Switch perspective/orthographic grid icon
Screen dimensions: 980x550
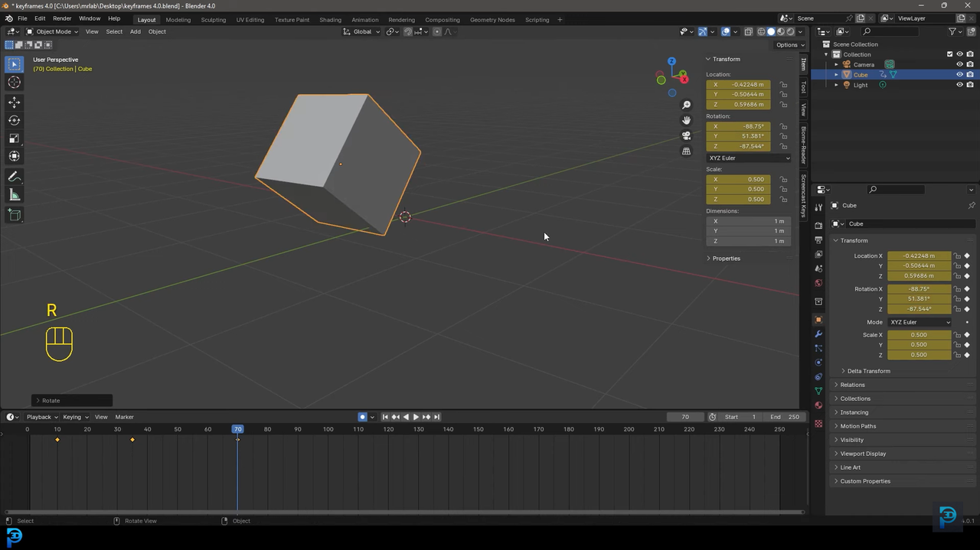coord(686,151)
